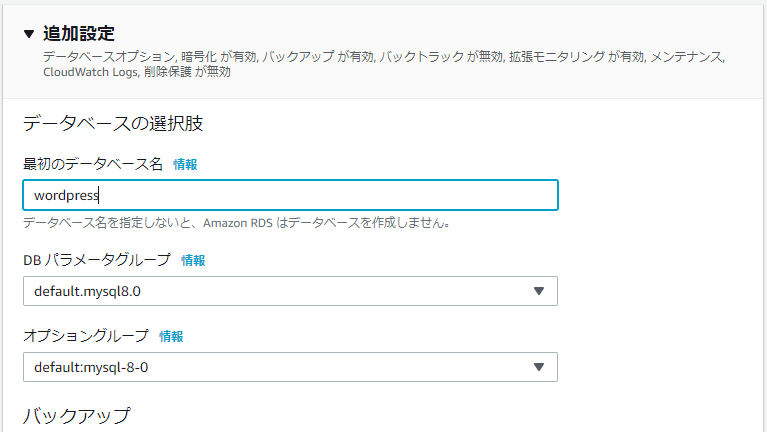Click the DB パラメータグループ label
The height and width of the screenshot is (432, 767).
pos(97,260)
